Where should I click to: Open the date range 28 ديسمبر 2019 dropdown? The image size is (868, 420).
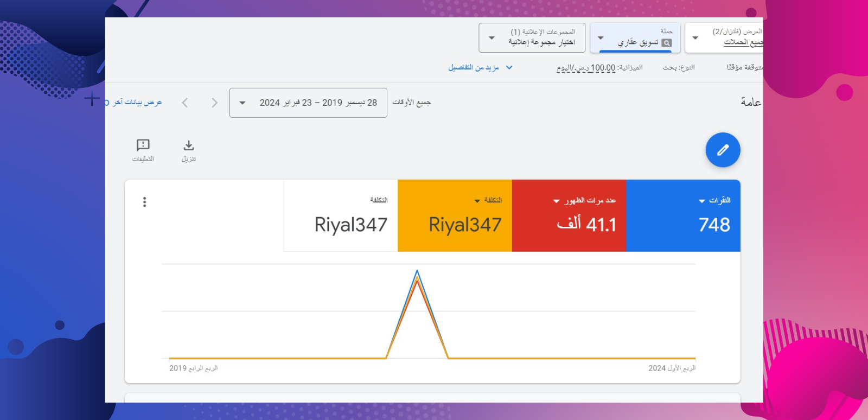pos(308,103)
